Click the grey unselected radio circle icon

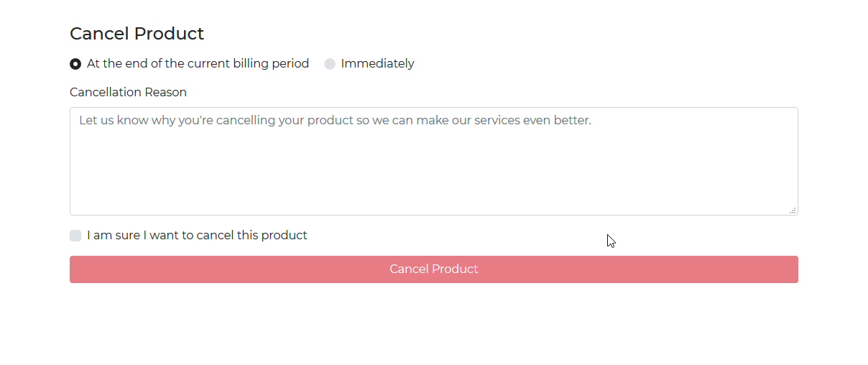[x=330, y=64]
